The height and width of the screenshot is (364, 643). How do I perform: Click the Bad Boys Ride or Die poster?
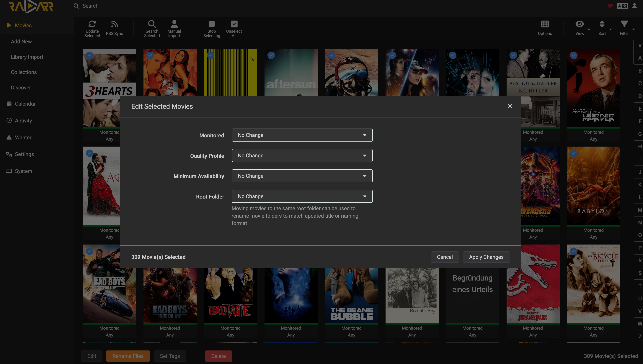tap(170, 296)
